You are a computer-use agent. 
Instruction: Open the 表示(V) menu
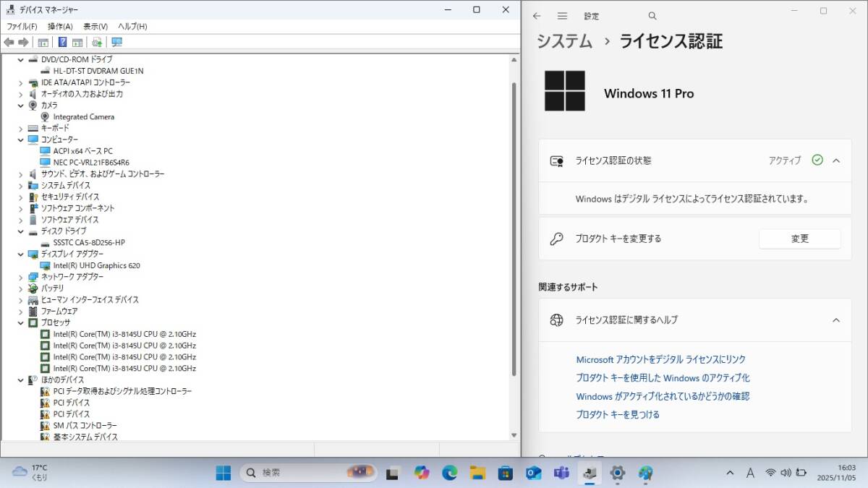click(95, 26)
